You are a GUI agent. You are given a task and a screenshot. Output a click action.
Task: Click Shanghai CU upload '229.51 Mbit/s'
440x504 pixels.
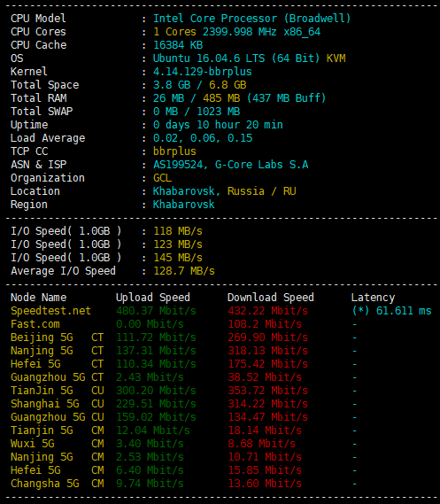[156, 404]
